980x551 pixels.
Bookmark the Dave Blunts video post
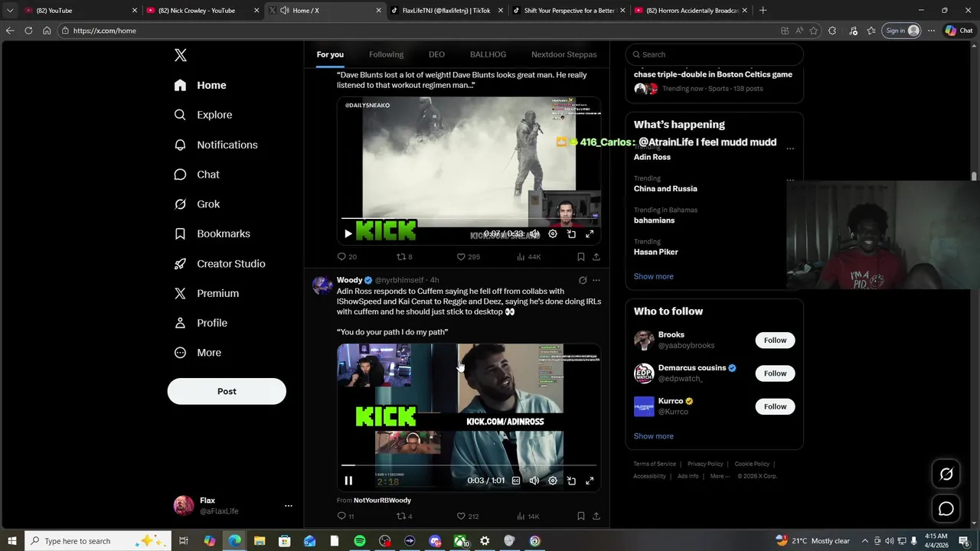(x=581, y=256)
